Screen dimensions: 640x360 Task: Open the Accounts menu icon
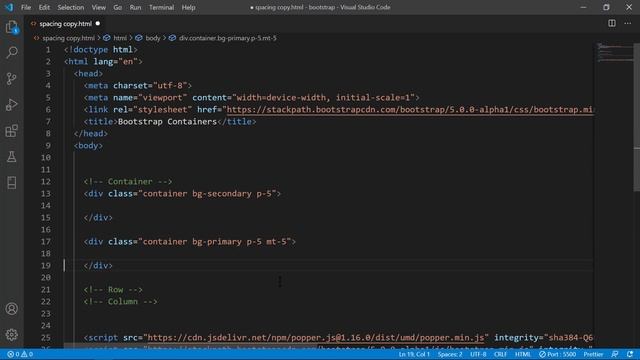point(12,309)
